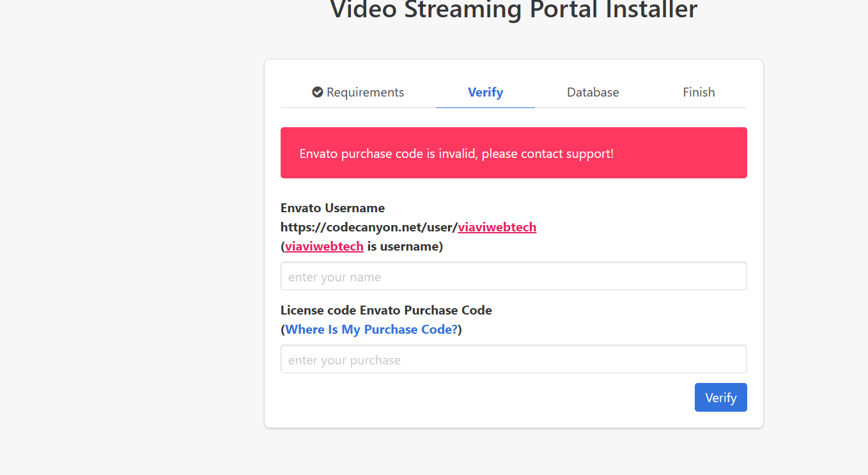This screenshot has width=868, height=475.
Task: Click the 'https://codecanyon.net/user/' text
Action: (x=369, y=227)
